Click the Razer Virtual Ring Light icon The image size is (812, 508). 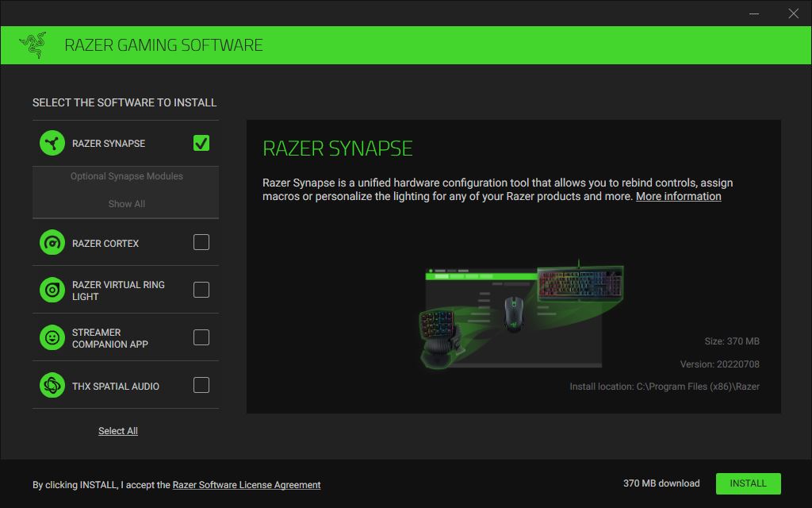[52, 290]
